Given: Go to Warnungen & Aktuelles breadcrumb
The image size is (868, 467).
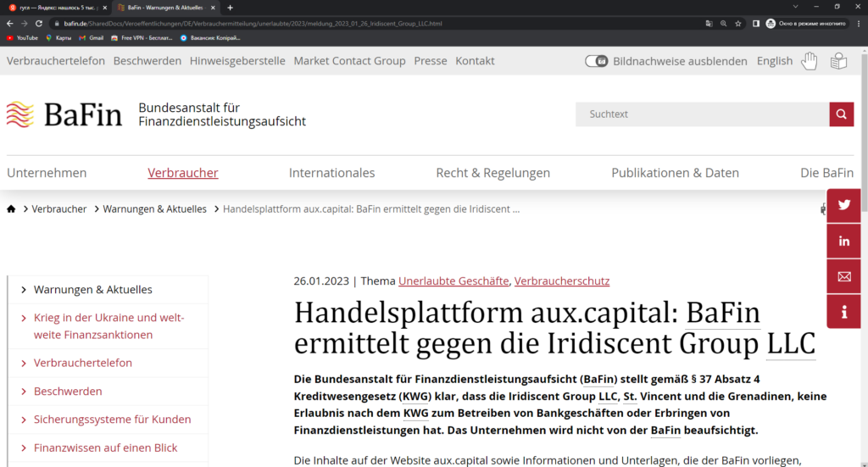Looking at the screenshot, I should tap(154, 208).
